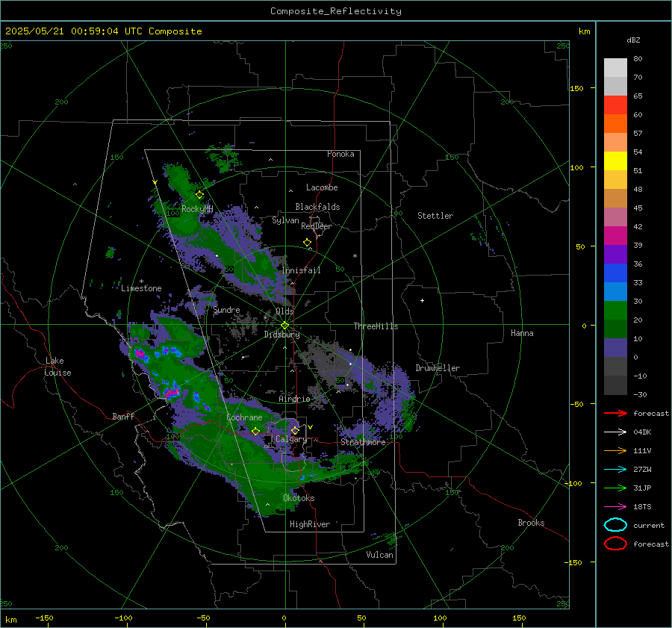Viewport: 672px width, 628px height.
Task: Click the Didsbury city label
Action: click(281, 335)
